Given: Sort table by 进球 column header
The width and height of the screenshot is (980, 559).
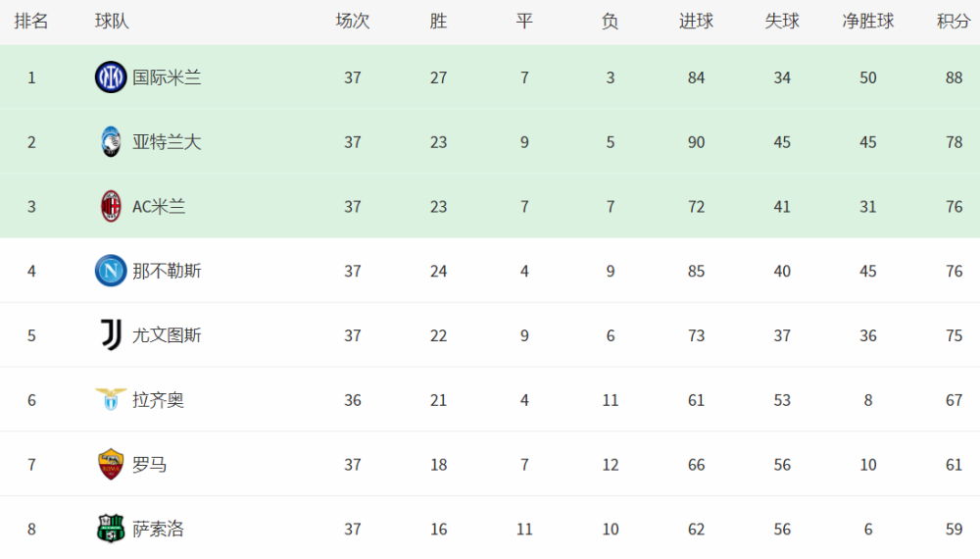Looking at the screenshot, I should 696,22.
